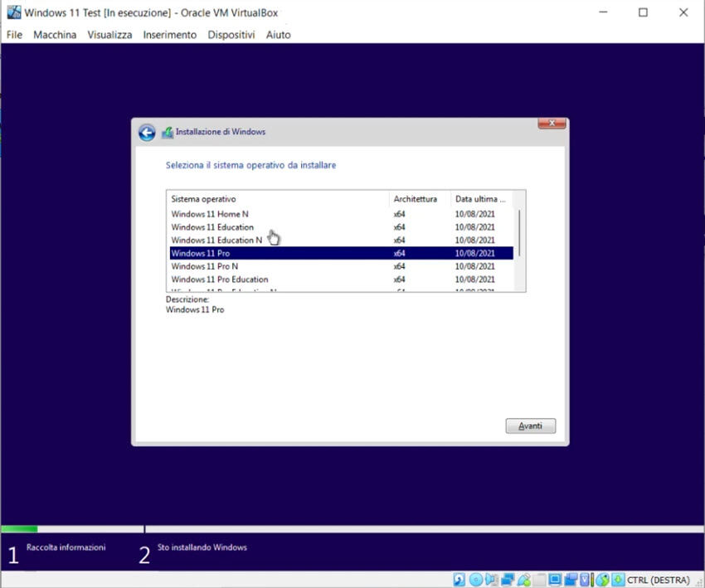Open the Visualizza menu
This screenshot has height=588, width=705.
point(109,35)
